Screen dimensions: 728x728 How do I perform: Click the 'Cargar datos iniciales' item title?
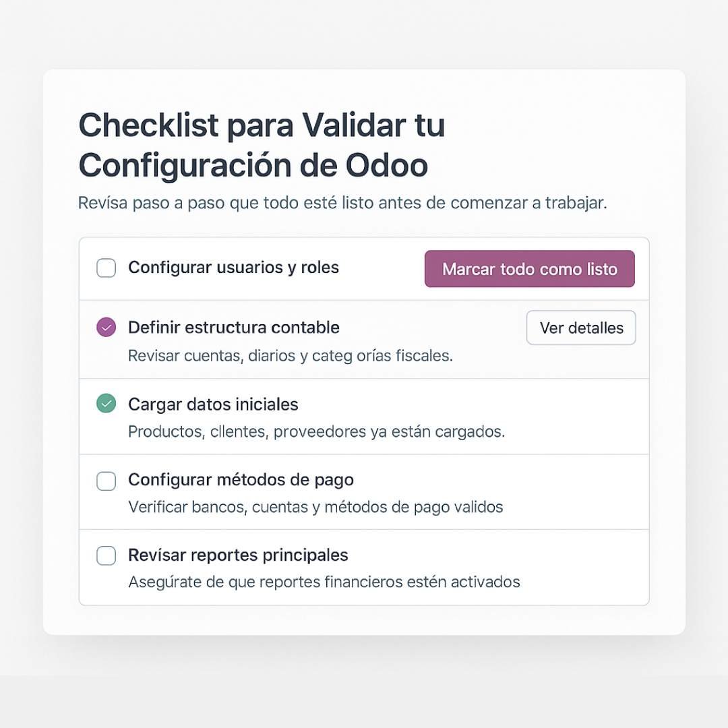pyautogui.click(x=213, y=404)
